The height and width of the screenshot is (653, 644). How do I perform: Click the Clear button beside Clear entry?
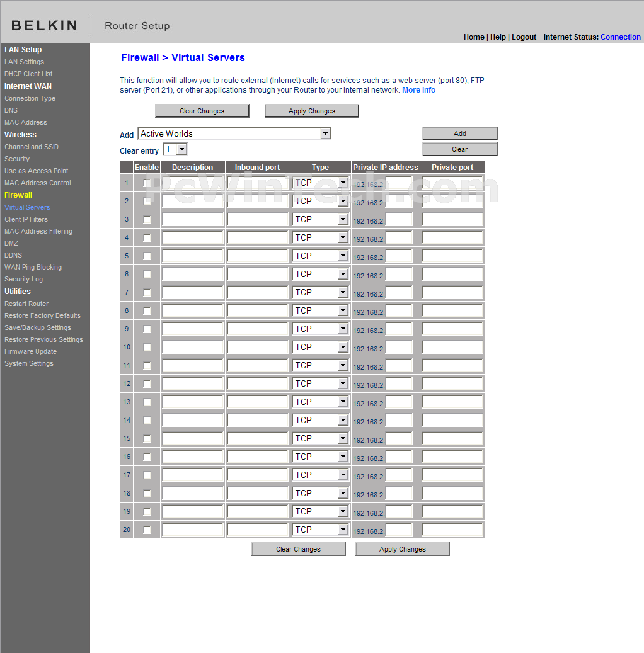tap(460, 149)
